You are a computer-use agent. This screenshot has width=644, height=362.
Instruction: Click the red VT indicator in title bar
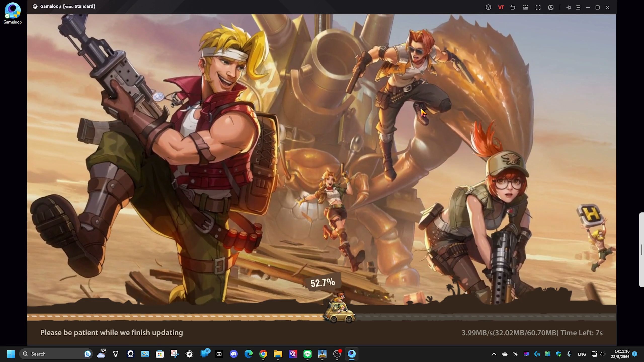[501, 7]
